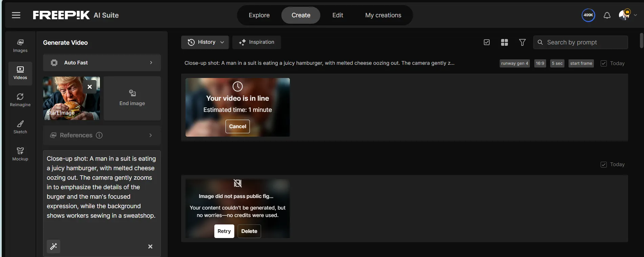Check the first Today group checkbox
The width and height of the screenshot is (644, 257).
click(x=603, y=63)
